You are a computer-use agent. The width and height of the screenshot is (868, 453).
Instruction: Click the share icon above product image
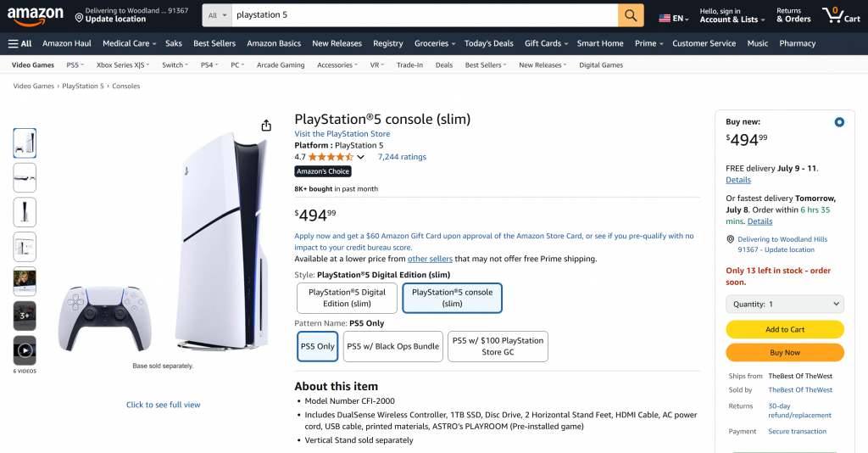[266, 126]
